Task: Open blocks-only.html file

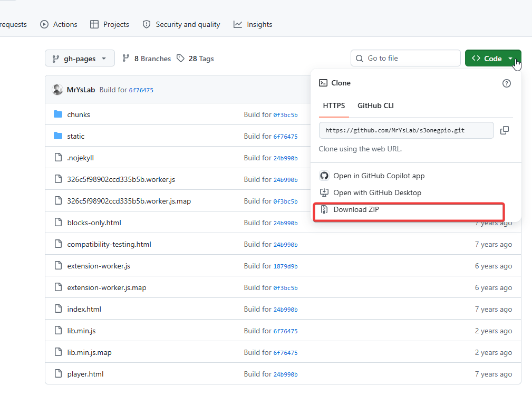Action: point(94,223)
